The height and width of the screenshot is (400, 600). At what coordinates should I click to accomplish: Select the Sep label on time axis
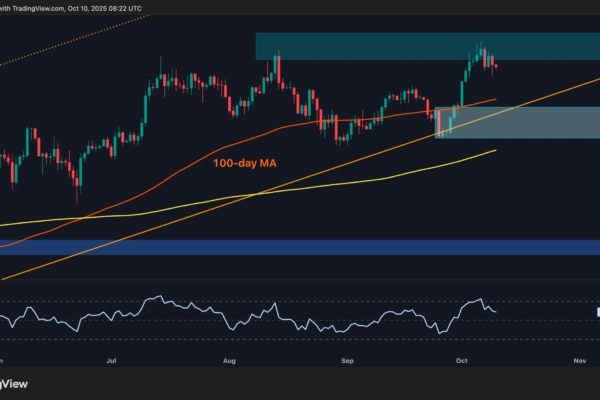click(348, 357)
